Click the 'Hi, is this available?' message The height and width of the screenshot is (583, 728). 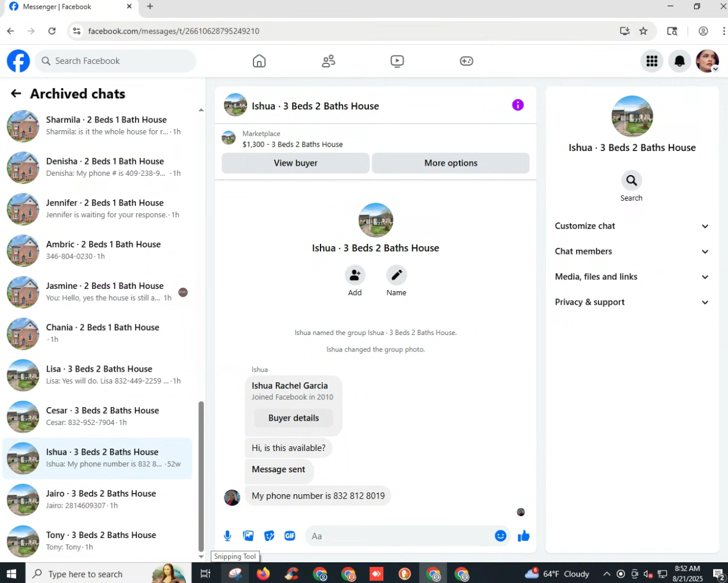[288, 448]
